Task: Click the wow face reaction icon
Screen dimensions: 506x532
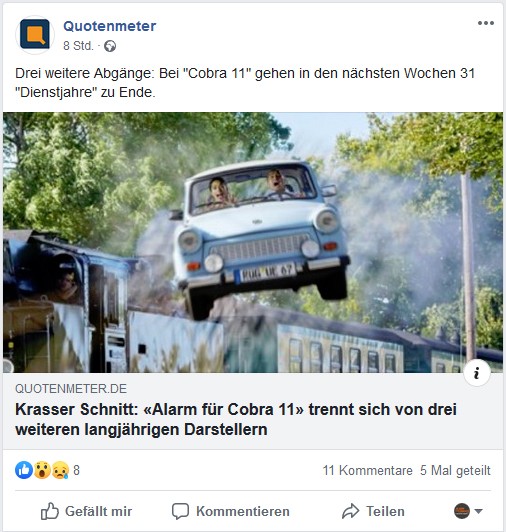Action: (42, 470)
